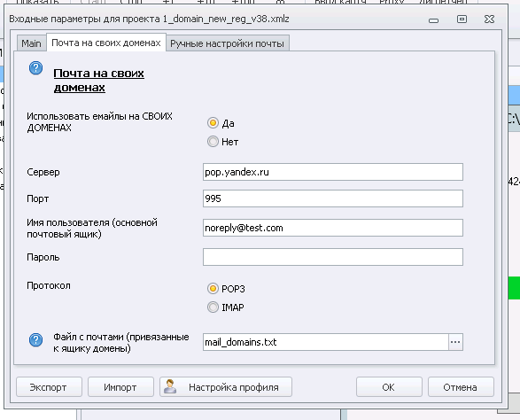Click the 'Импорт' button
The height and width of the screenshot is (420, 520).
pyautogui.click(x=120, y=387)
